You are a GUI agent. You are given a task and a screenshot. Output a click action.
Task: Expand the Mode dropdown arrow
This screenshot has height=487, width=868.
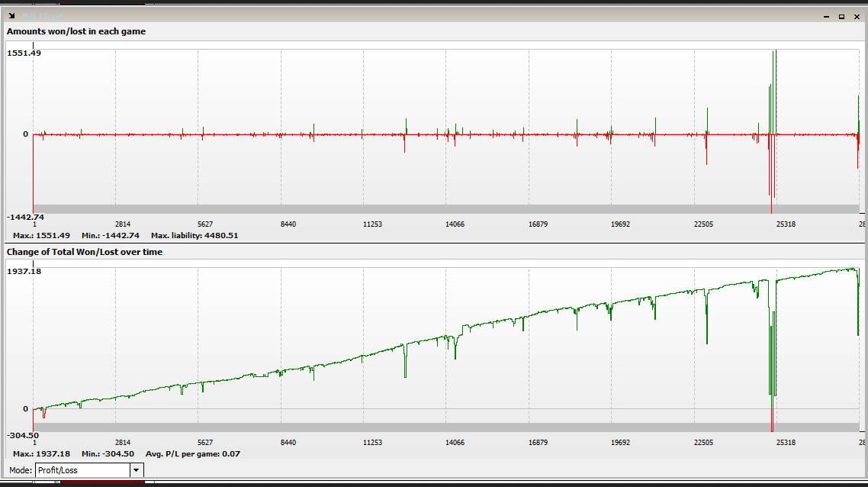tap(137, 470)
